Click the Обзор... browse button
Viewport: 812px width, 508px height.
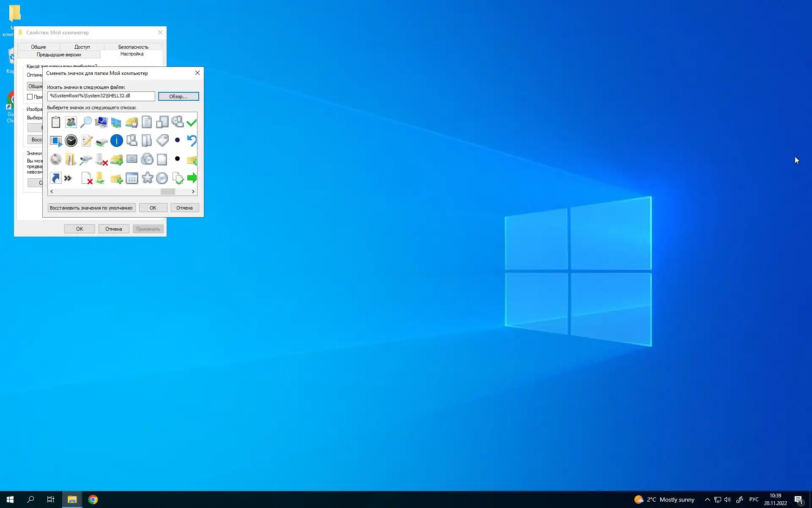(x=178, y=97)
